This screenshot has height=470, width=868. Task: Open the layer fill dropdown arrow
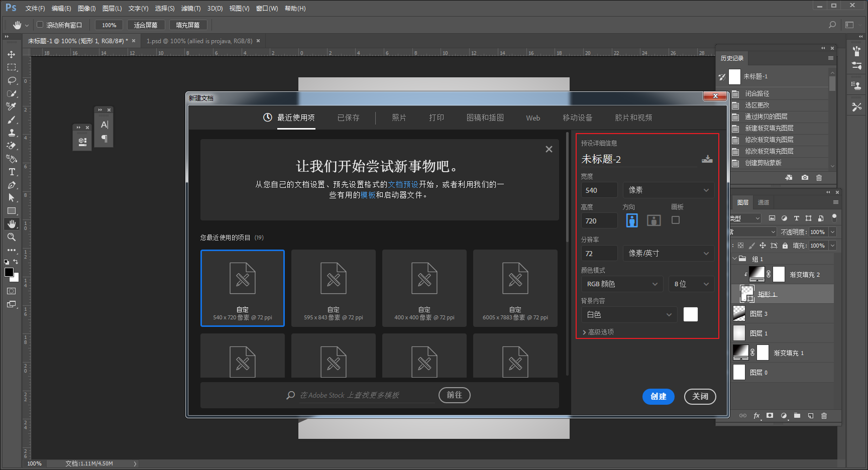coord(832,246)
